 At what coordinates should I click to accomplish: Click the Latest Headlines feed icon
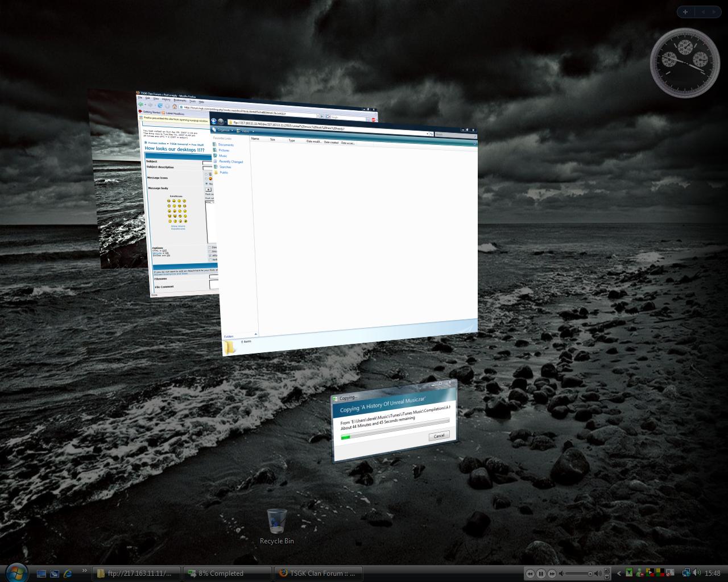(x=163, y=112)
